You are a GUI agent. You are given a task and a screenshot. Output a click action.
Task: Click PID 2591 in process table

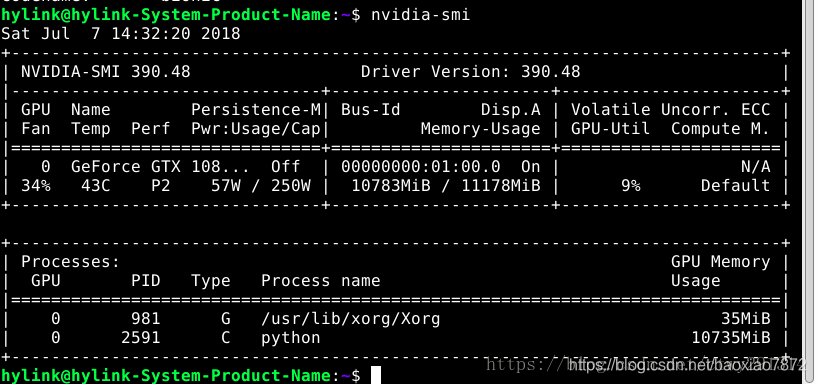click(141, 338)
